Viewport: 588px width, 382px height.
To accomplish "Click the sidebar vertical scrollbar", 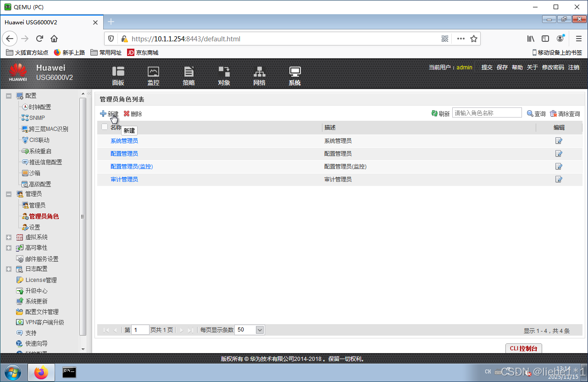I will pos(83,216).
